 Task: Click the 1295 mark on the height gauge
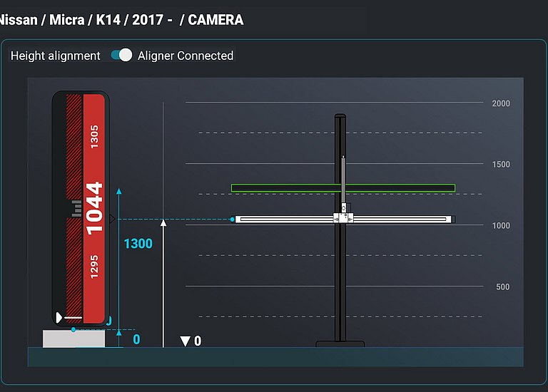94,265
